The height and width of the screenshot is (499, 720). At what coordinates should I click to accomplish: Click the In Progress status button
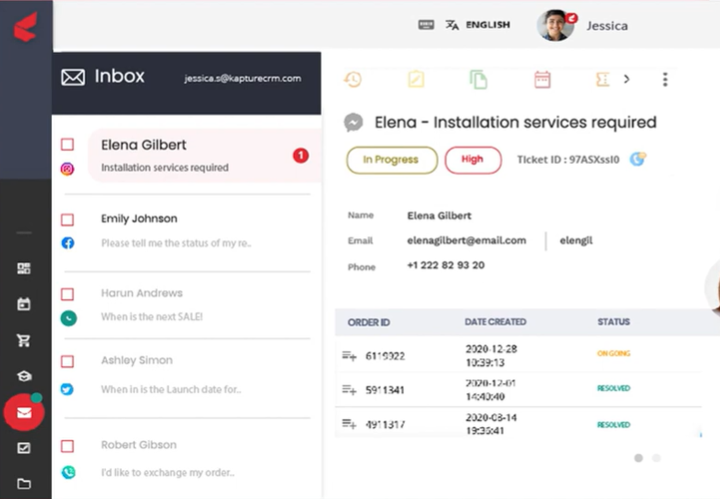392,160
